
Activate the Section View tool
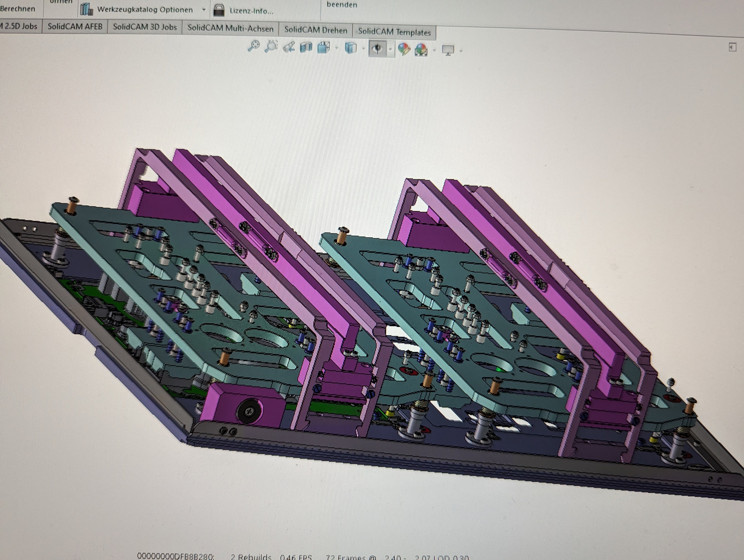click(x=306, y=47)
